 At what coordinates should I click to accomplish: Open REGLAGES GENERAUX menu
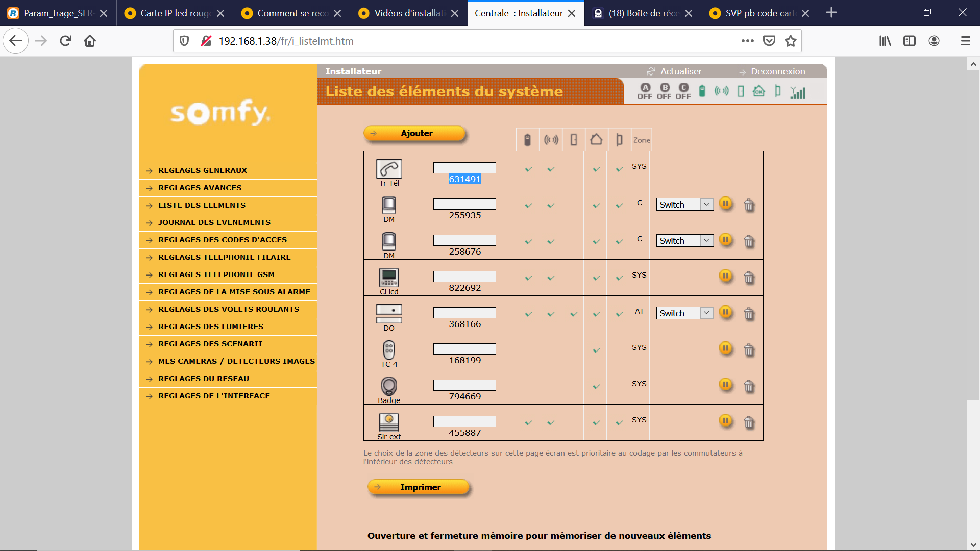pos(203,170)
